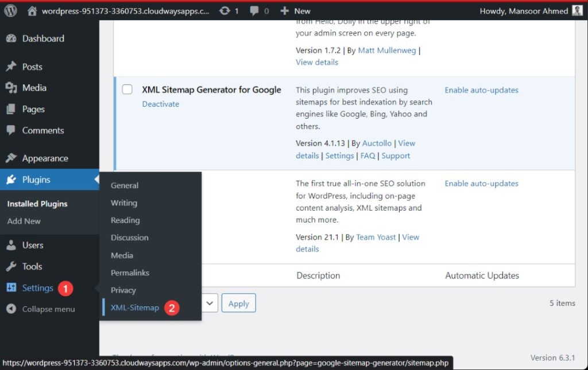The width and height of the screenshot is (588, 370).
Task: Deactivate the XML Sitemap Generator plugin
Action: click(x=161, y=104)
